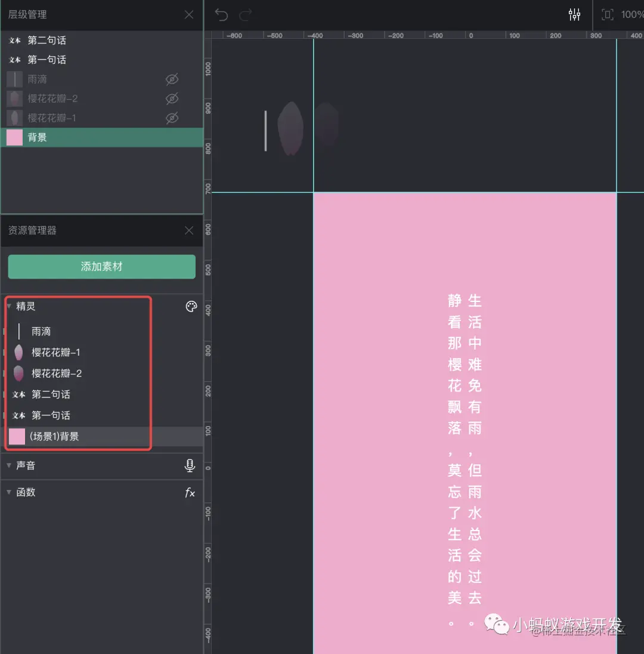
Task: Show the hidden 雨滴 layer
Action: (x=172, y=79)
